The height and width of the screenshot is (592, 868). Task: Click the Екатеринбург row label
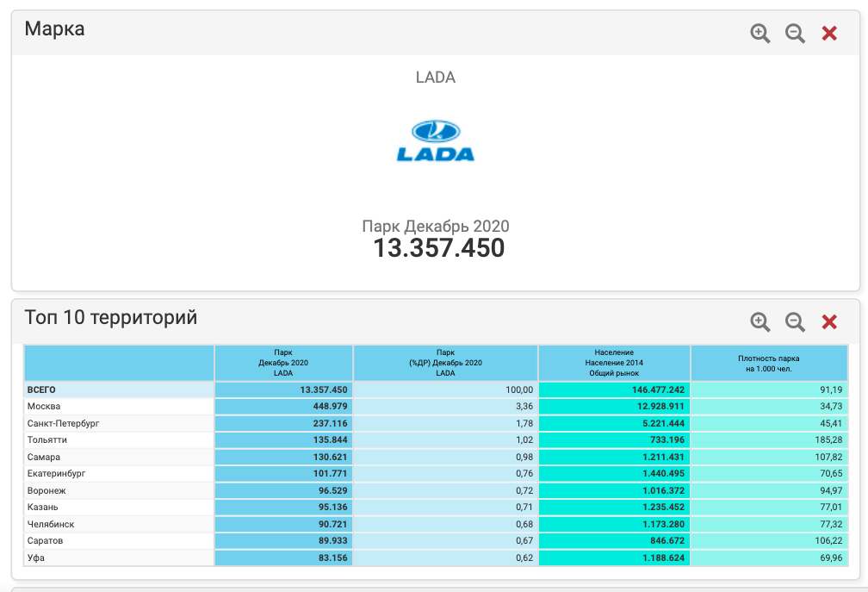(57, 474)
